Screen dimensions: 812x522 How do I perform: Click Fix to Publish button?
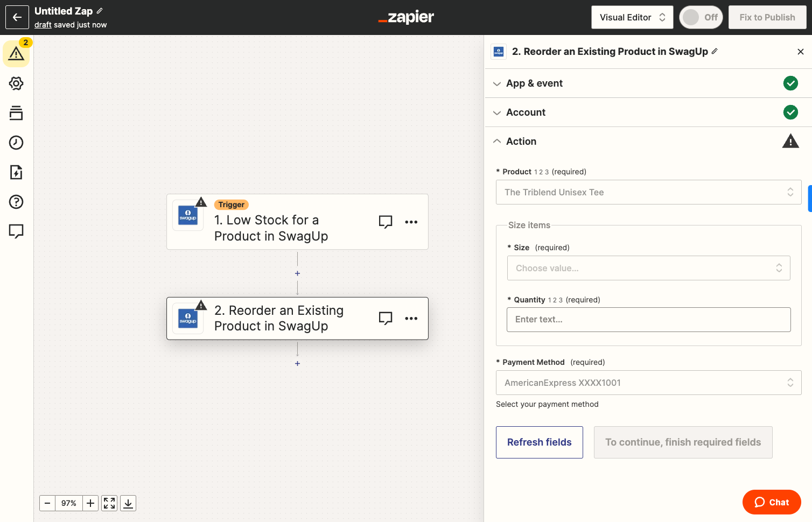767,17
